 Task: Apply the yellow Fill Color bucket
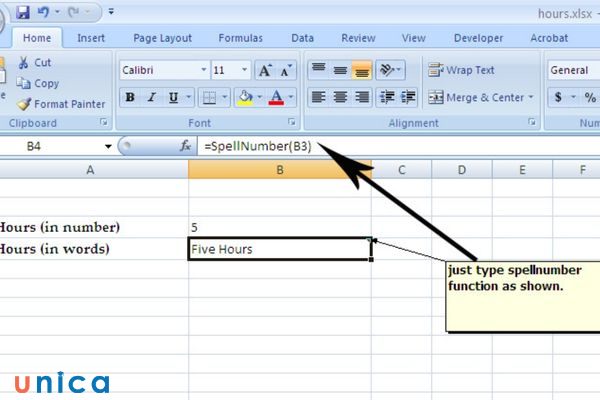pos(245,97)
